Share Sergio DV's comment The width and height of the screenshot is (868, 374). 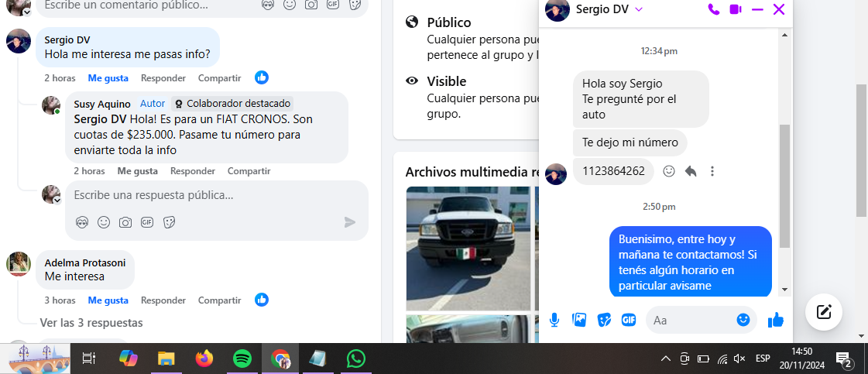(x=220, y=78)
